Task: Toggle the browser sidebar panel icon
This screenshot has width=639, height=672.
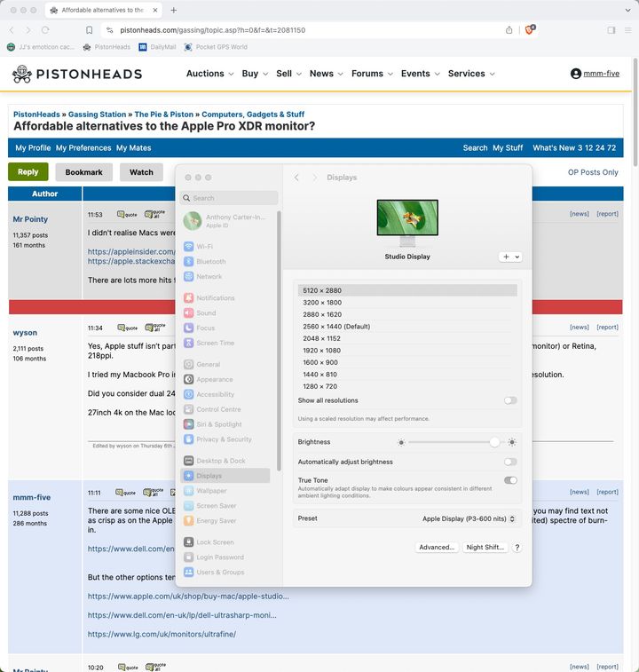Action: point(611,30)
